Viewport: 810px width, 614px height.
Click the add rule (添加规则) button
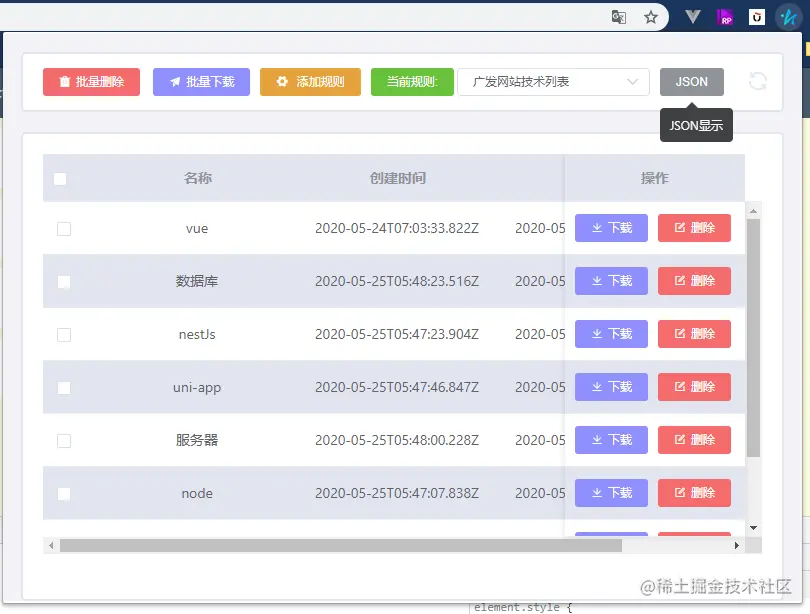310,82
